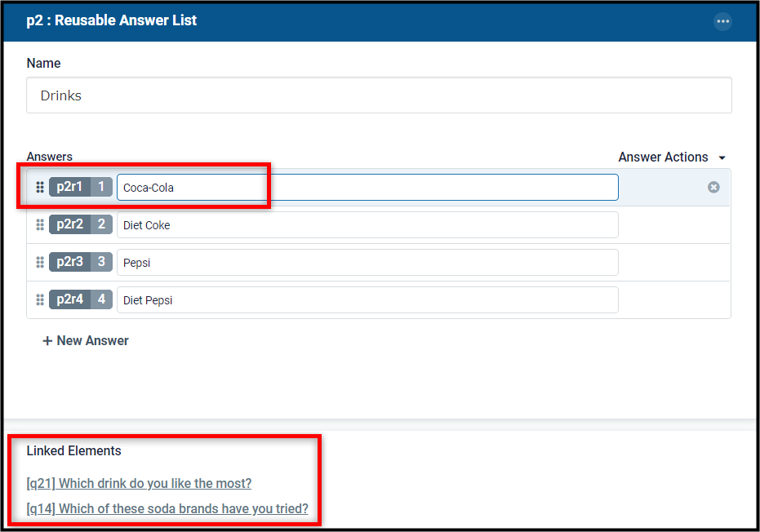760x532 pixels.
Task: Edit the Diet Pepsi answer text field
Action: pos(367,300)
